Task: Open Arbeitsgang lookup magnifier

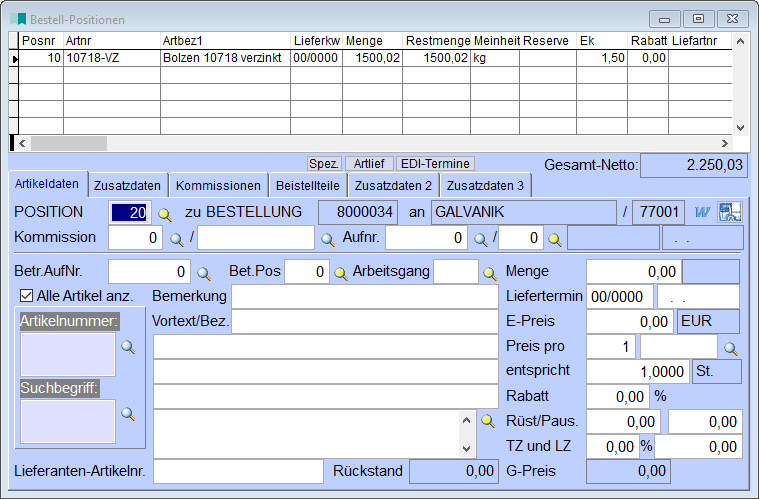Action: tap(490, 272)
